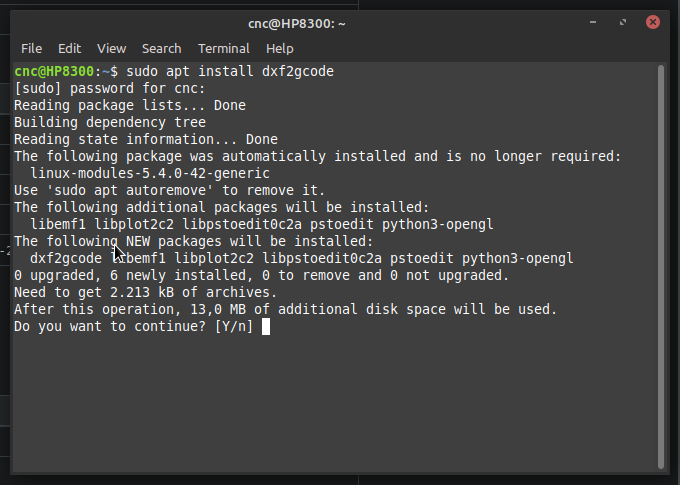
Task: Open the View menu
Action: [x=111, y=49]
